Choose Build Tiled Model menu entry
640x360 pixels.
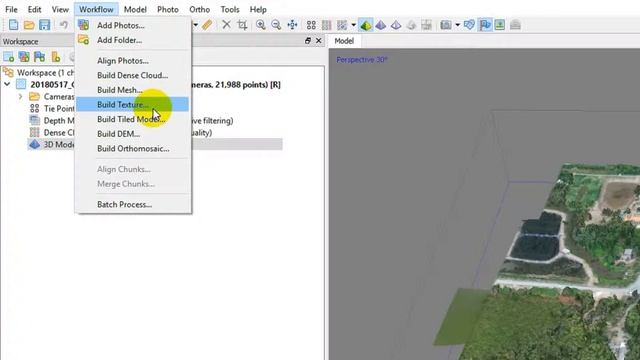coord(133,120)
